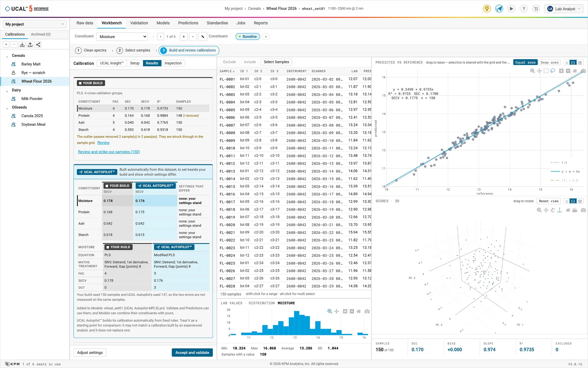Click the import (download) calibration icon in sidebar
Viewport: 588px width, 368px height.
coord(22,44)
